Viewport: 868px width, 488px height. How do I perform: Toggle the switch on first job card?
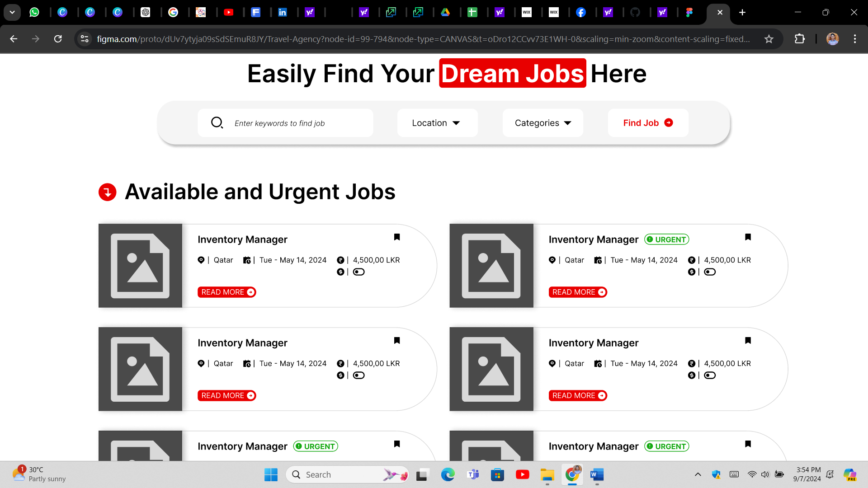359,272
